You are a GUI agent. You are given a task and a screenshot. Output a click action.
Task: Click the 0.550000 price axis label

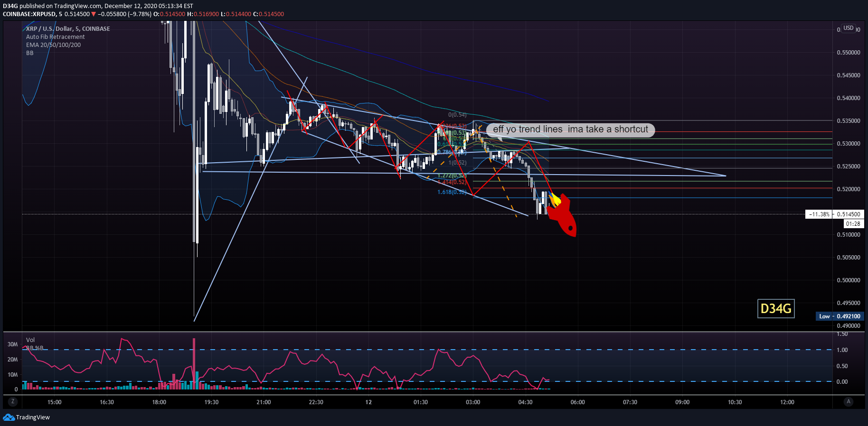(849, 53)
